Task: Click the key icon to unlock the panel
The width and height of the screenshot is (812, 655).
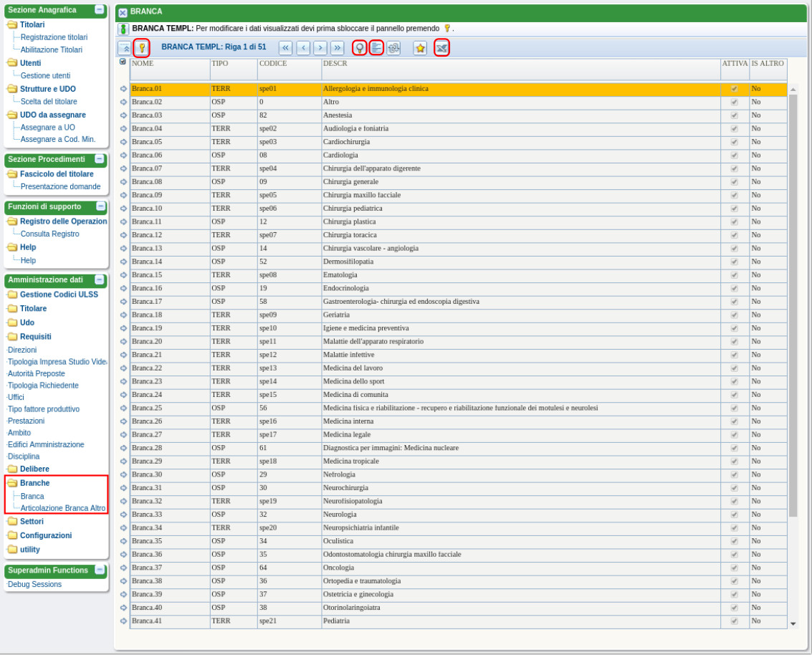Action: tap(142, 48)
